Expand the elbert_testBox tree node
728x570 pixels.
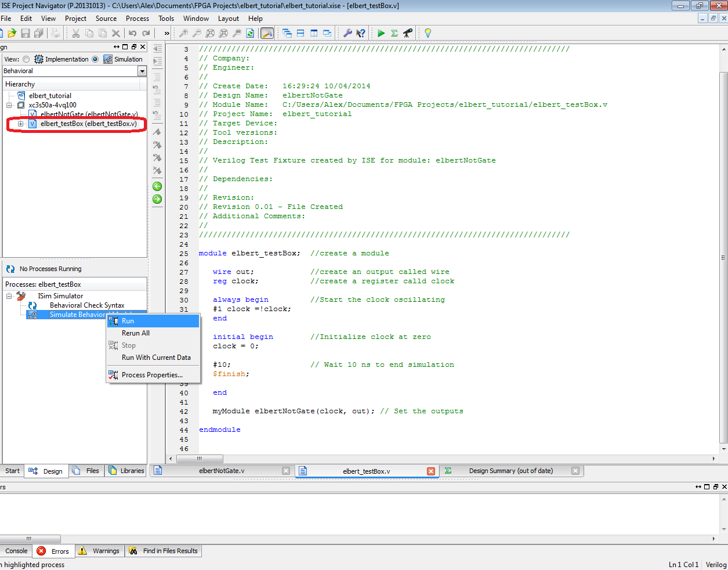point(21,124)
